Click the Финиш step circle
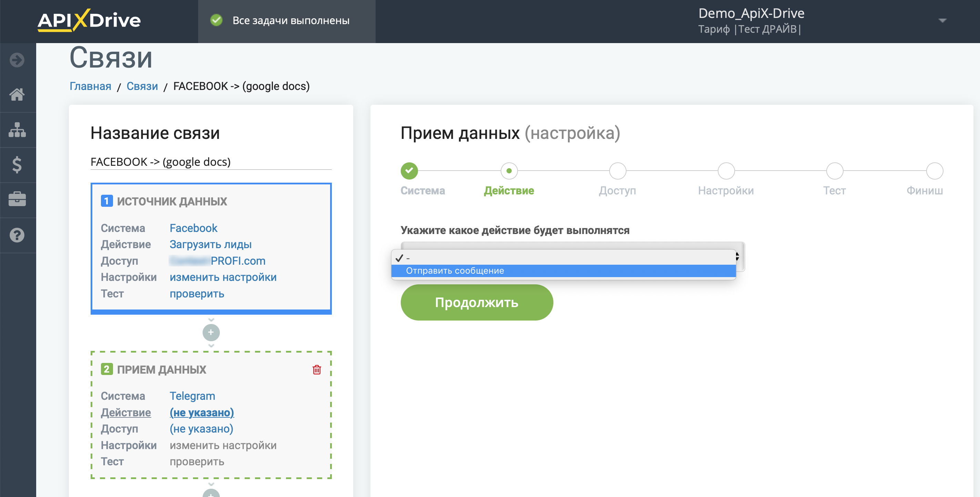Viewport: 980px width, 497px height. 935,171
